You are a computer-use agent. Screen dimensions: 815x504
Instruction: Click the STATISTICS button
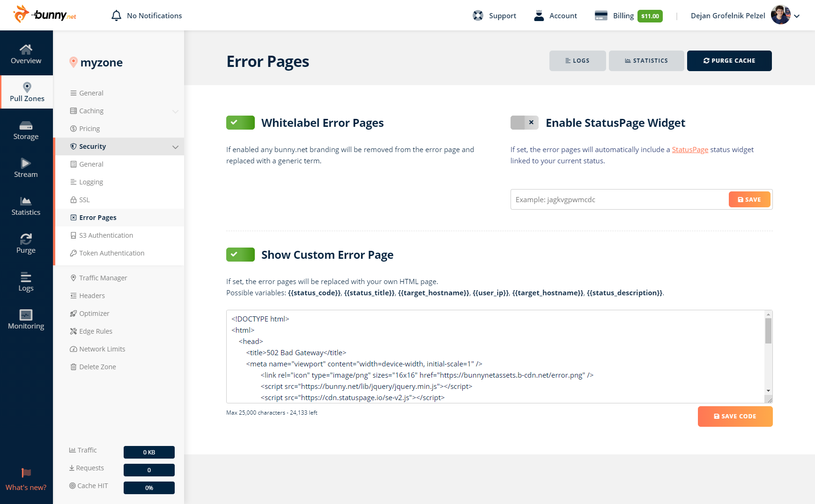pos(646,61)
